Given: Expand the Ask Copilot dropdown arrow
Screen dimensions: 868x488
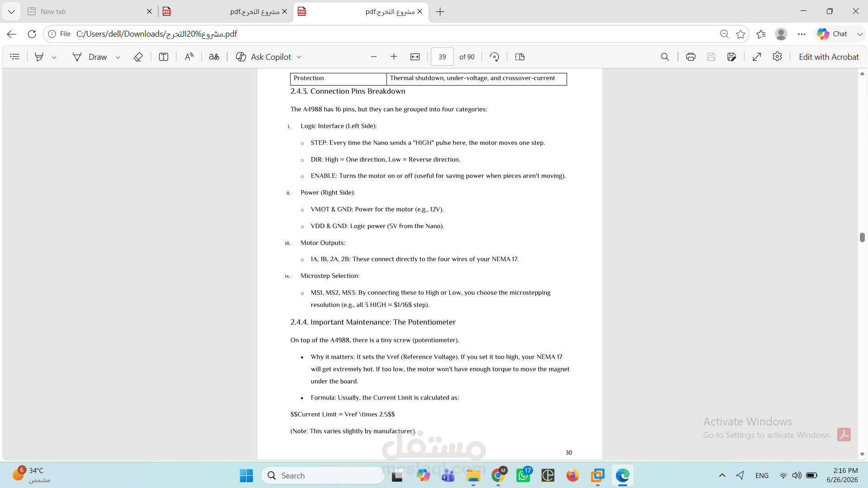Looking at the screenshot, I should pos(299,57).
